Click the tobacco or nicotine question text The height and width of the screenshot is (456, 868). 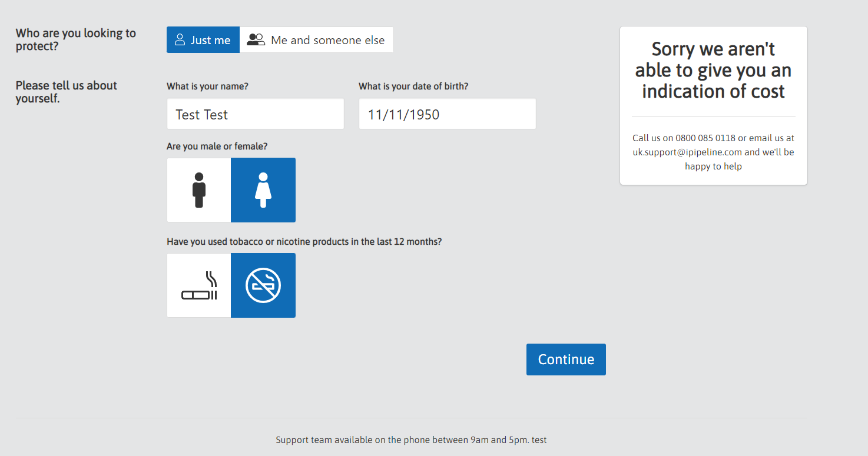click(x=304, y=242)
